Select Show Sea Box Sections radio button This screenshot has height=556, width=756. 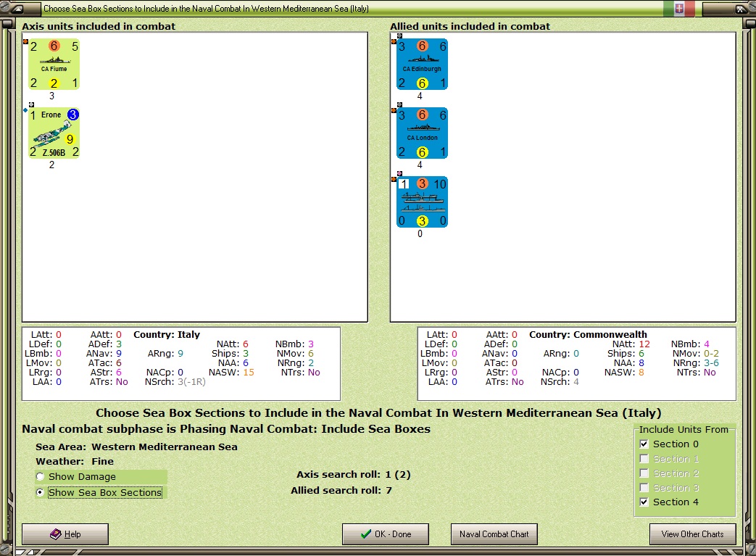coord(41,492)
